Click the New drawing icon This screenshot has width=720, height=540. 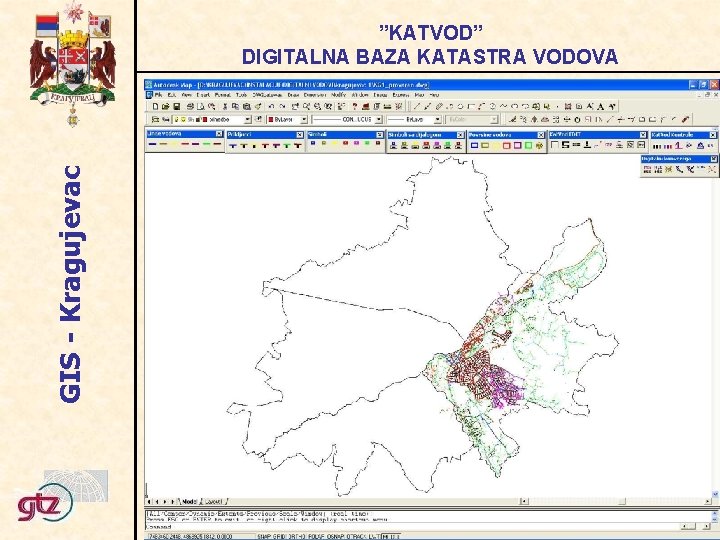(x=155, y=107)
